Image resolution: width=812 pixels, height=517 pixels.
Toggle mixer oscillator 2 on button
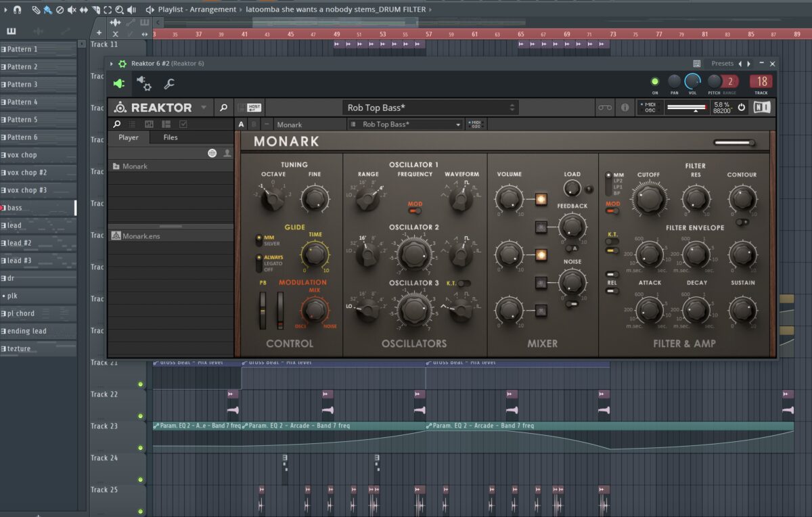click(541, 255)
